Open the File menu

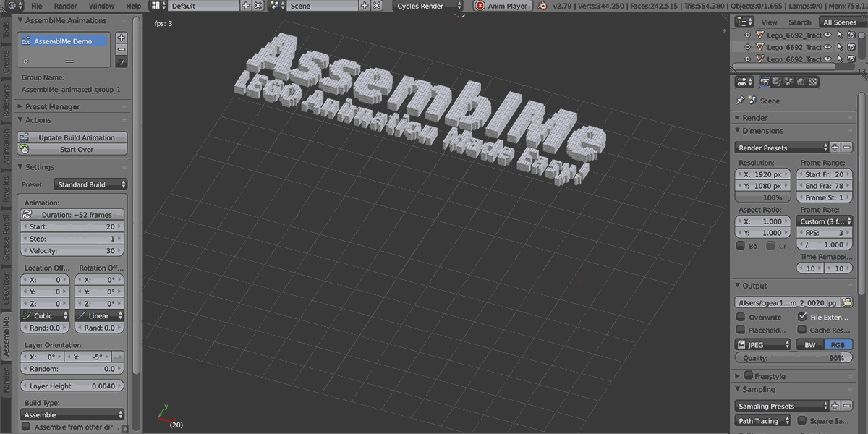pos(37,6)
